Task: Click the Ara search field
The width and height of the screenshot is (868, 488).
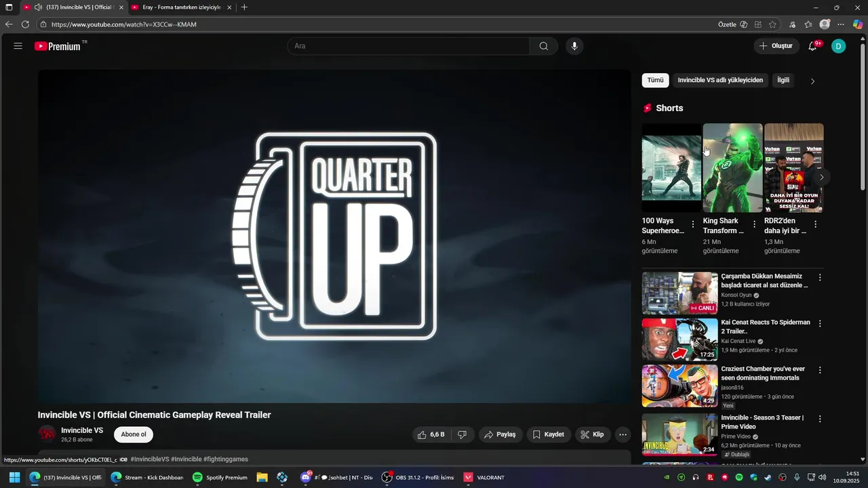Action: pyautogui.click(x=409, y=46)
